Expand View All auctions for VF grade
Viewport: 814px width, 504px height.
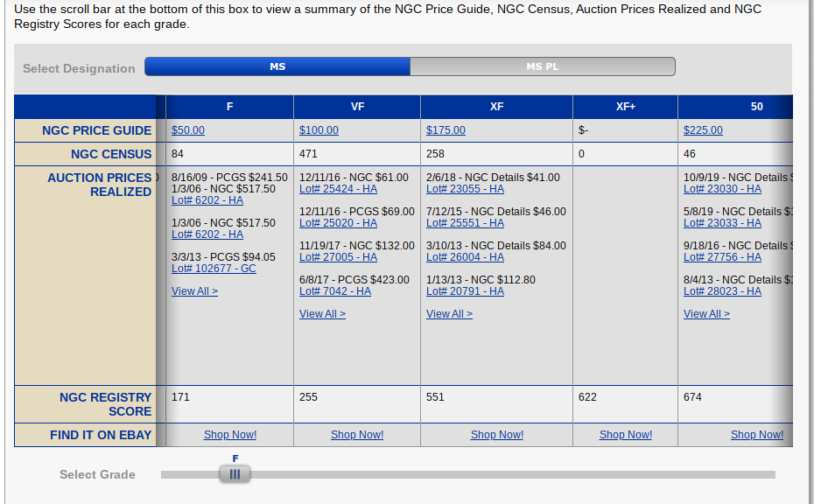point(322,314)
